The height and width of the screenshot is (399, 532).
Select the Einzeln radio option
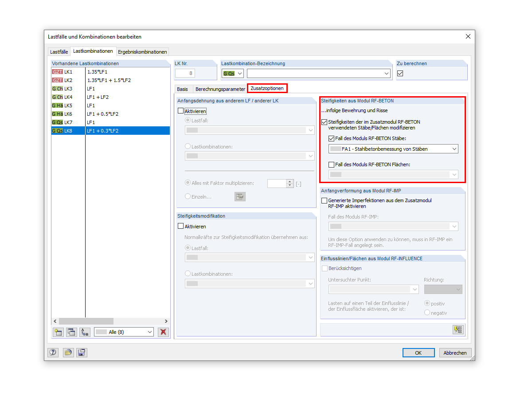click(188, 196)
